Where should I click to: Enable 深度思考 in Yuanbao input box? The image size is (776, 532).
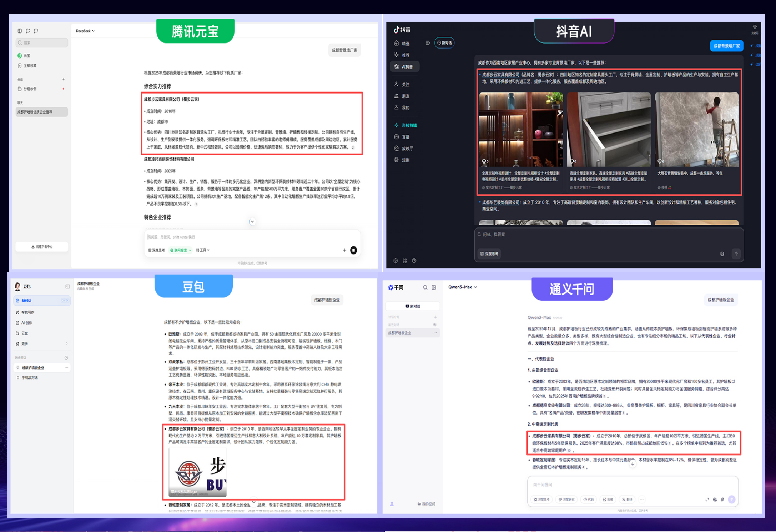[156, 250]
